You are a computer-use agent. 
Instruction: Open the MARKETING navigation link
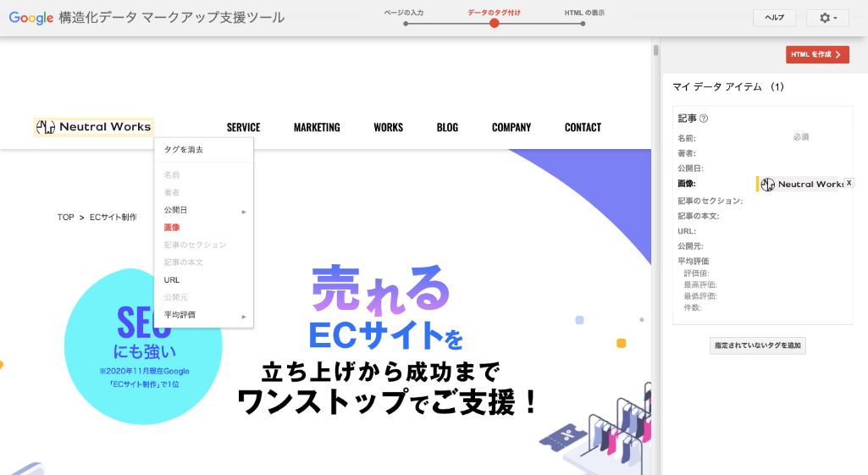point(317,127)
